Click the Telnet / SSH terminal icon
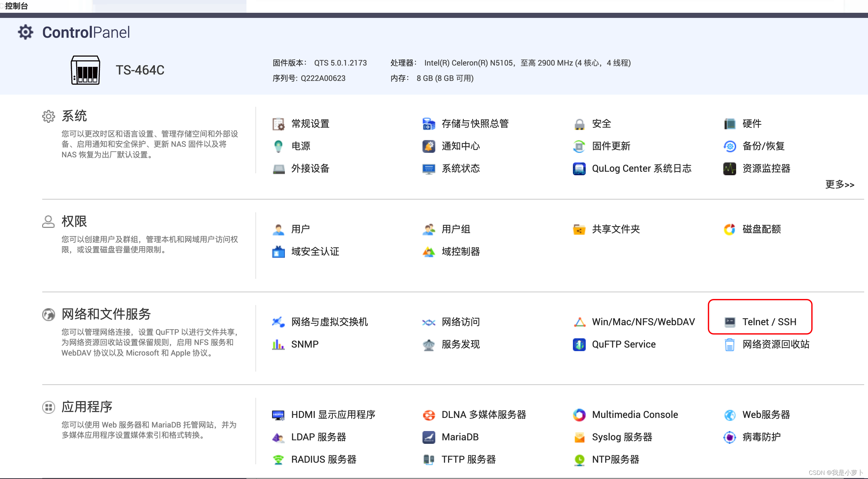868x479 pixels. point(729,322)
